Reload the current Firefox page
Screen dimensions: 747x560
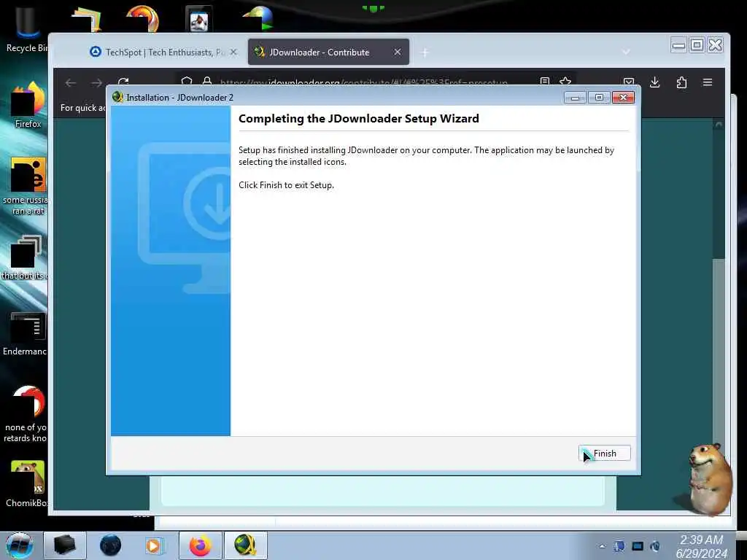123,82
